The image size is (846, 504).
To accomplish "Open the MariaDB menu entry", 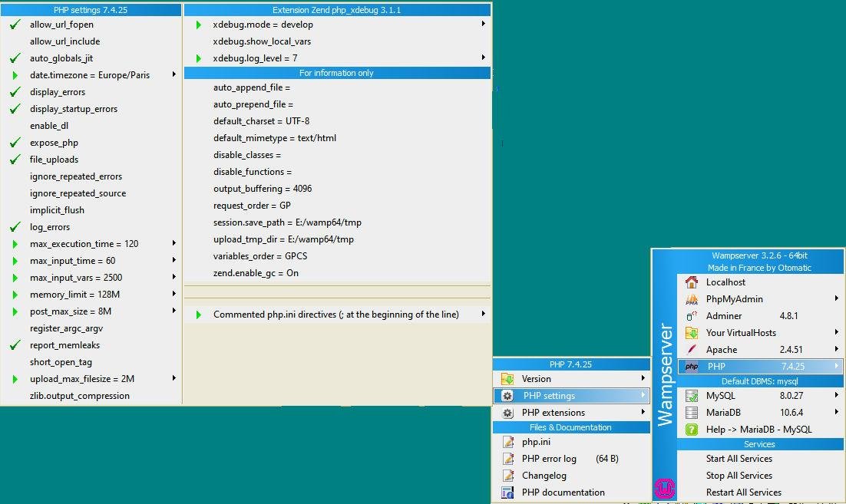I will (x=761, y=413).
